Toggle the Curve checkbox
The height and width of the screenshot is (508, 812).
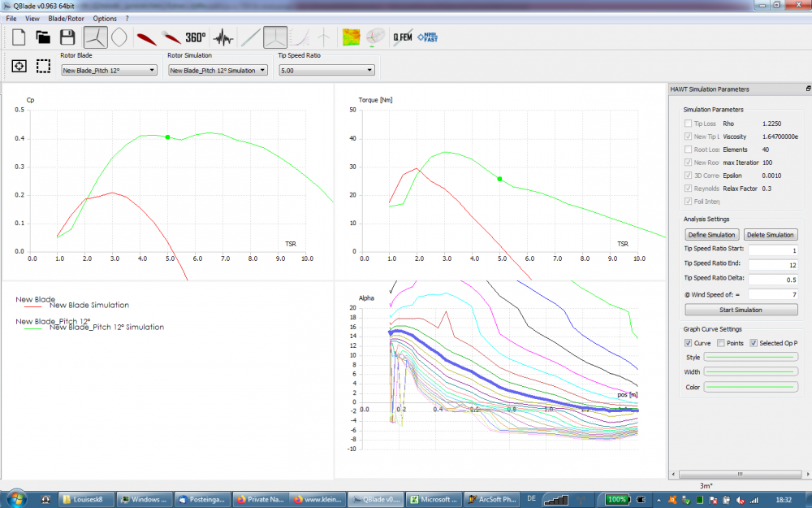(x=689, y=343)
